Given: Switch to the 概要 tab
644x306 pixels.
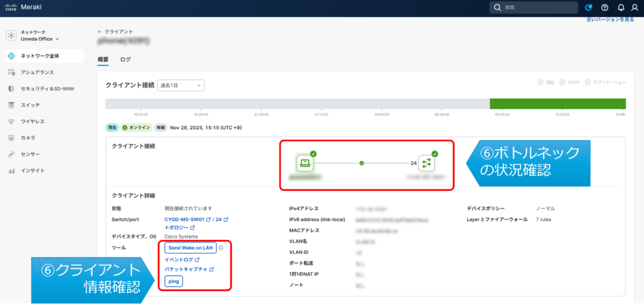Looking at the screenshot, I should pos(103,59).
